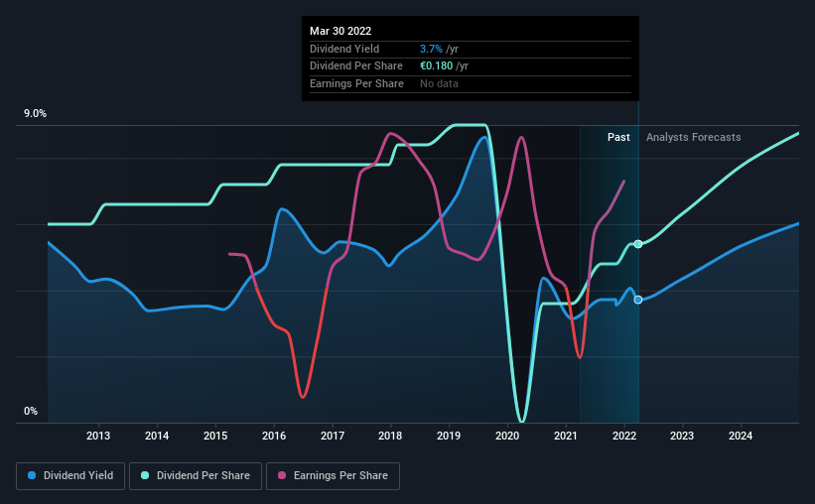Toggle the Dividend Per Share legend series

click(196, 476)
